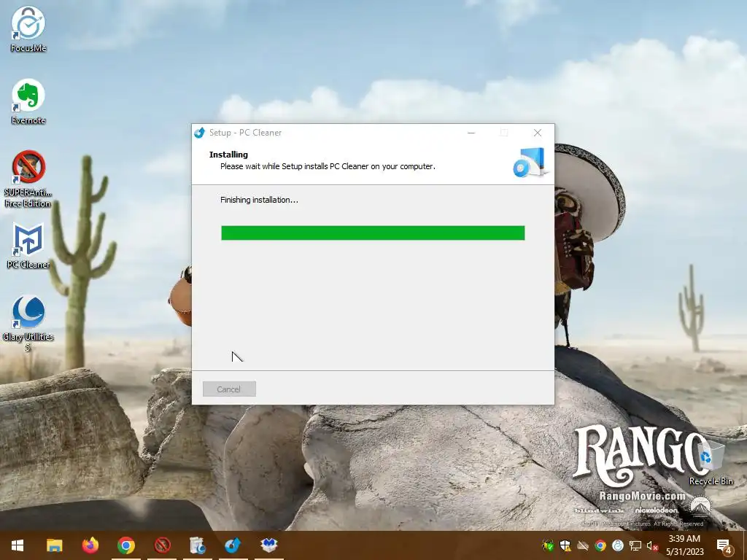Click the 'Setup - PC Cleaner' title bar text
Screen dimensions: 747x560
[x=245, y=133]
